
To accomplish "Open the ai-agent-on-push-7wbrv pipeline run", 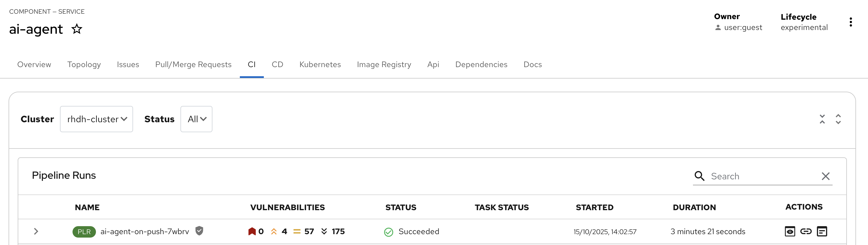I will tap(144, 232).
